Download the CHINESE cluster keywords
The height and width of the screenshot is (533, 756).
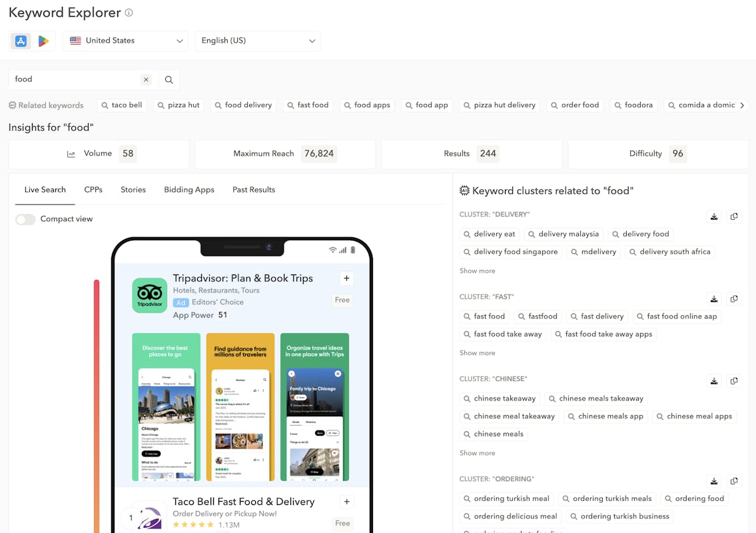click(x=714, y=381)
